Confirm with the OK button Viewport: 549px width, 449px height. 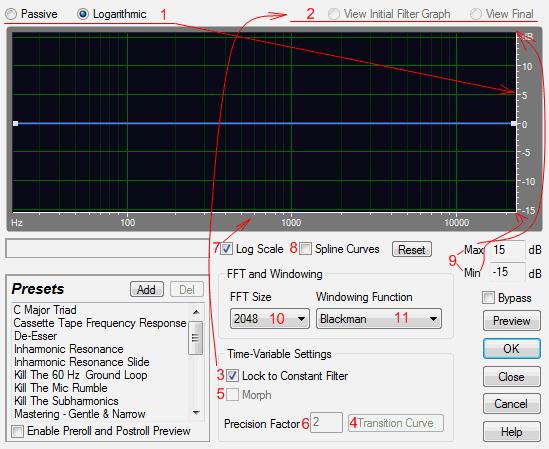coord(512,348)
